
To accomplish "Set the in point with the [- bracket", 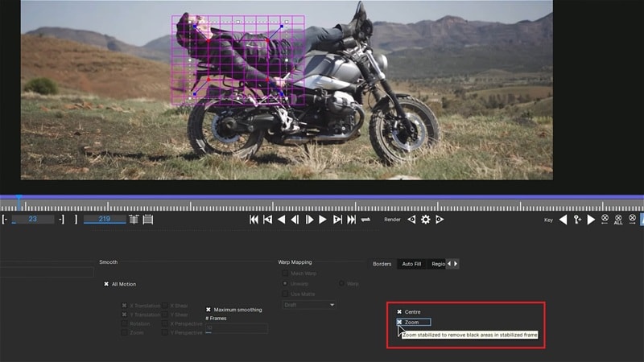I will (5, 219).
